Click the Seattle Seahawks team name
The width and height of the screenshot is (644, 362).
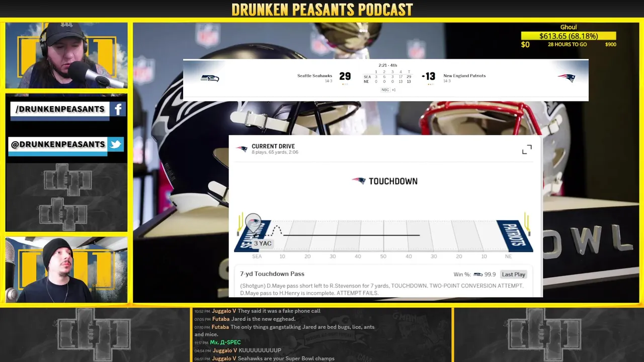click(314, 76)
